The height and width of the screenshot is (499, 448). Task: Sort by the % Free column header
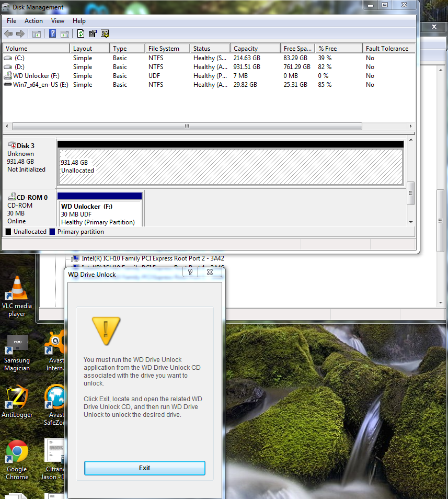coord(339,48)
